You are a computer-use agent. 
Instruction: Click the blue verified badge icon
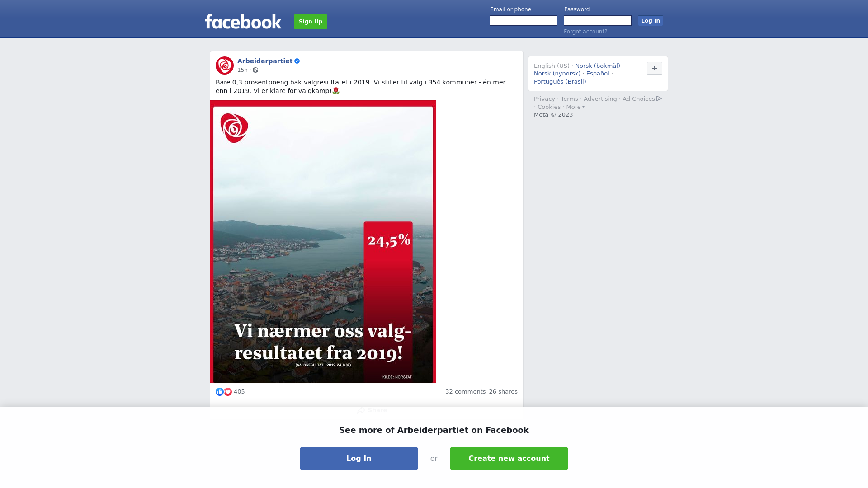click(297, 61)
